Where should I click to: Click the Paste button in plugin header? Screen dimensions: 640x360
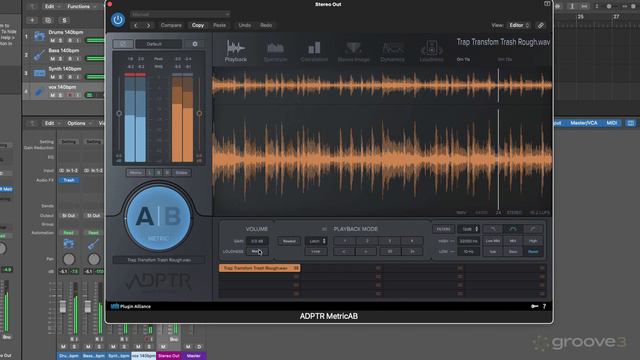click(x=220, y=25)
